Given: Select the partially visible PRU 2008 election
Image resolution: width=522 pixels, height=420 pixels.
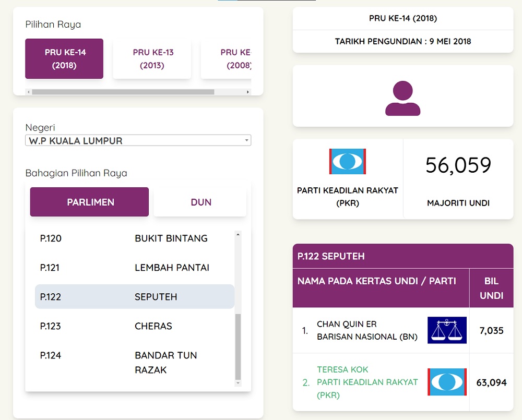Looking at the screenshot, I should pyautogui.click(x=226, y=58).
